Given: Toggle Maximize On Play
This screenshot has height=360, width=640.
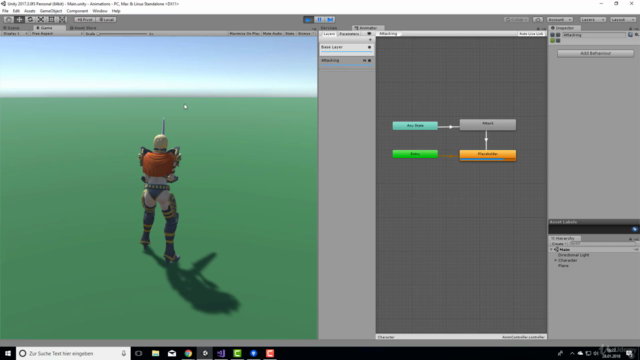Looking at the screenshot, I should pos(244,33).
